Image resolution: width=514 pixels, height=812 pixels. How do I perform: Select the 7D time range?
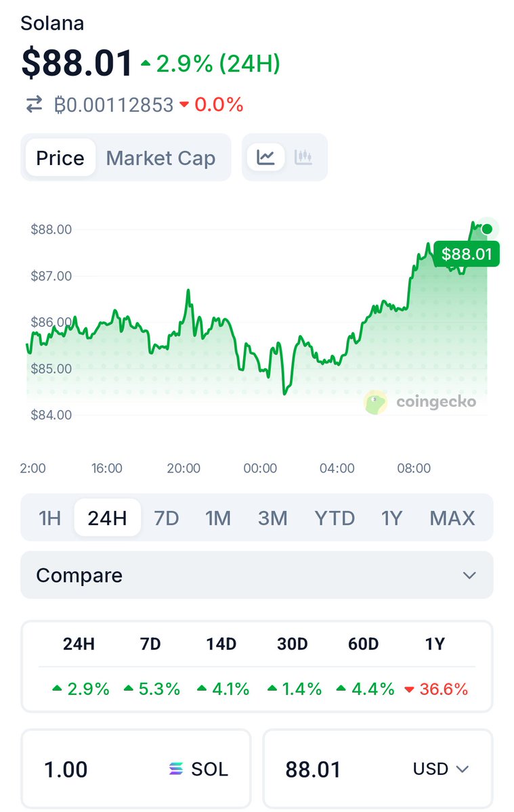pos(167,518)
